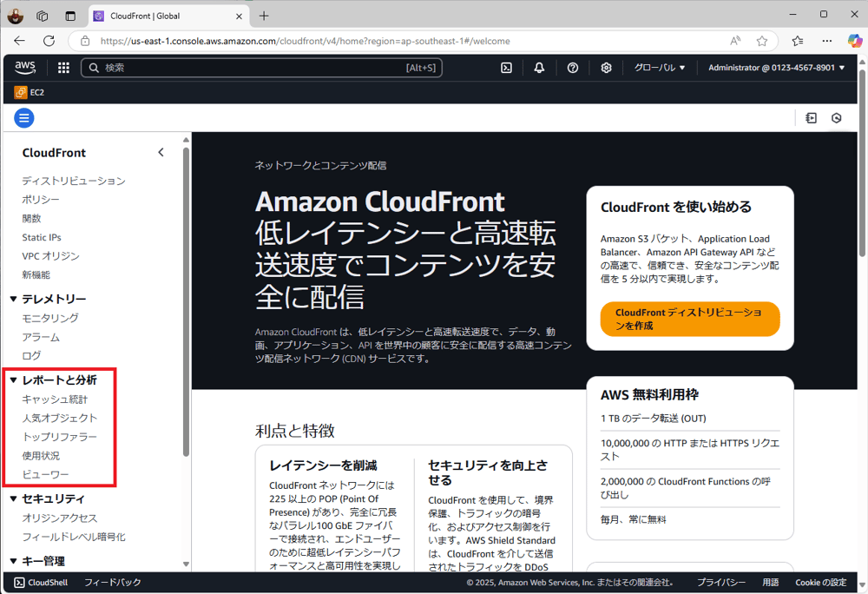Open ビューワー report
Image resolution: width=868 pixels, height=594 pixels.
coord(45,474)
